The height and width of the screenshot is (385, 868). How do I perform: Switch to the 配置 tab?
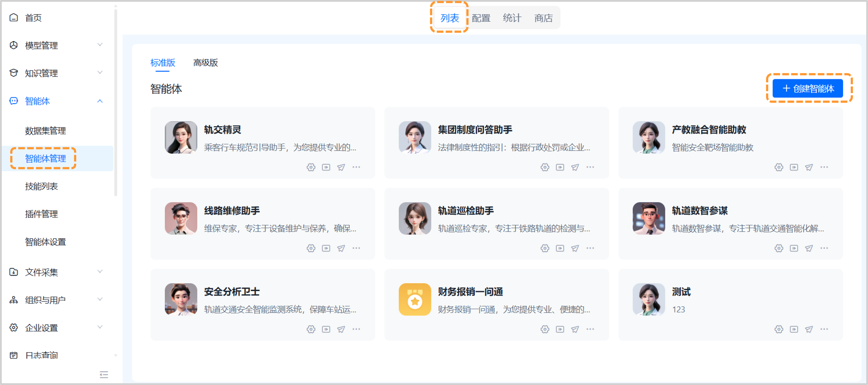tap(481, 18)
